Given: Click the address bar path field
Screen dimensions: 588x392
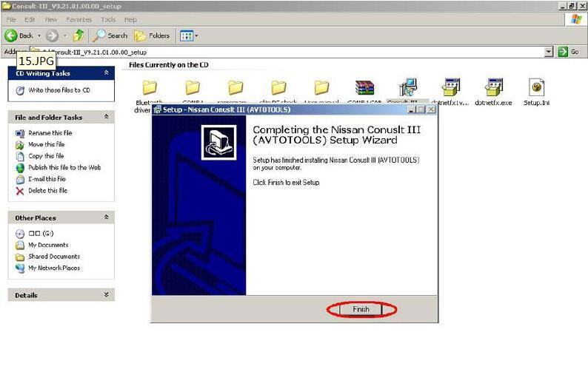Looking at the screenshot, I should [287, 52].
